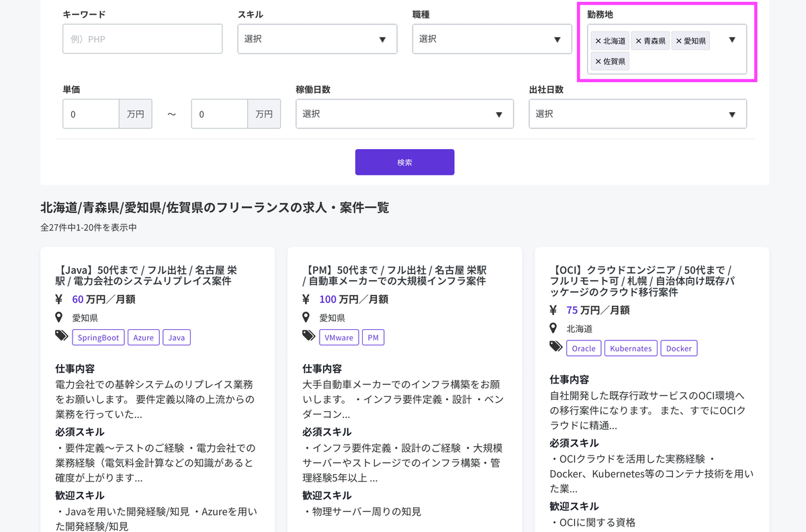This screenshot has width=806, height=532.
Task: Select the Kubernetes skill tag
Action: coord(631,349)
